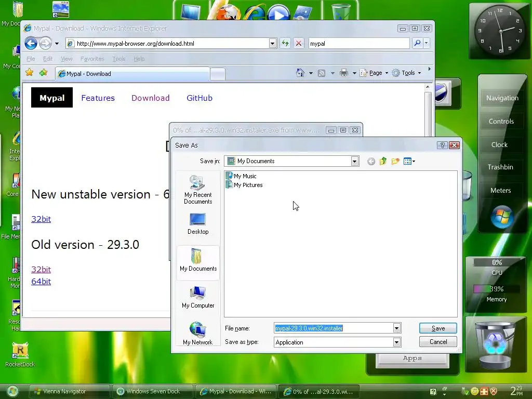Click the Mypal logo box
The height and width of the screenshot is (399, 532).
click(x=52, y=97)
